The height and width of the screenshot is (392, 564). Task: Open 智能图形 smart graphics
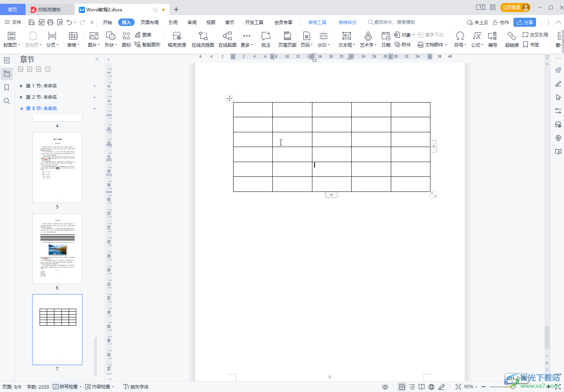click(x=148, y=44)
